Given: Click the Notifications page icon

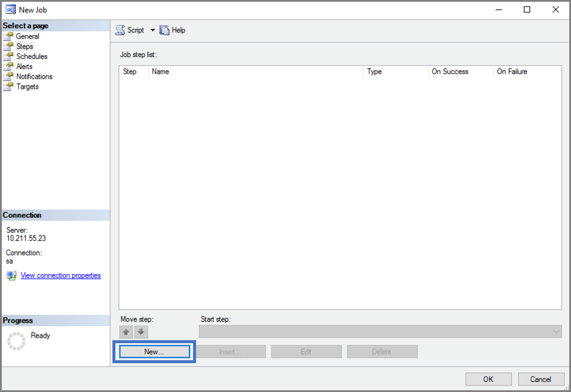Looking at the screenshot, I should pos(8,77).
